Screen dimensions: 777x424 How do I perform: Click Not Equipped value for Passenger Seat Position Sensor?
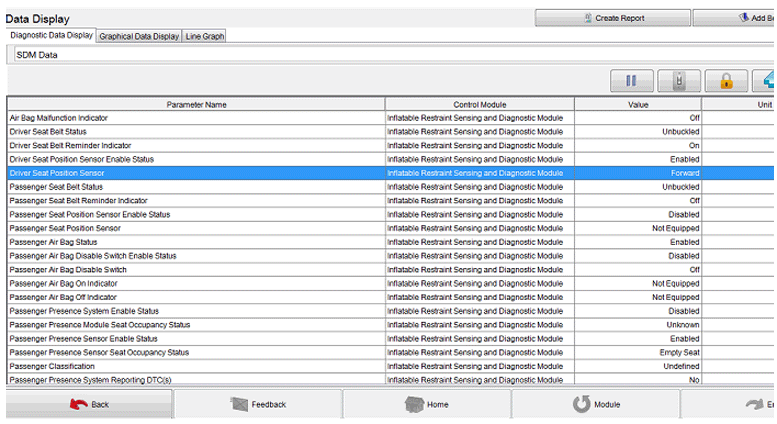pyautogui.click(x=638, y=228)
